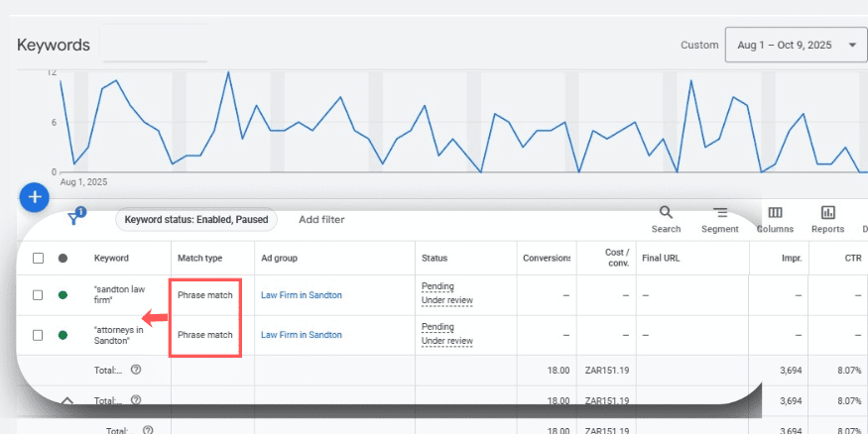The image size is (868, 434).
Task: Click the blue plus add keyword button
Action: pos(34,197)
